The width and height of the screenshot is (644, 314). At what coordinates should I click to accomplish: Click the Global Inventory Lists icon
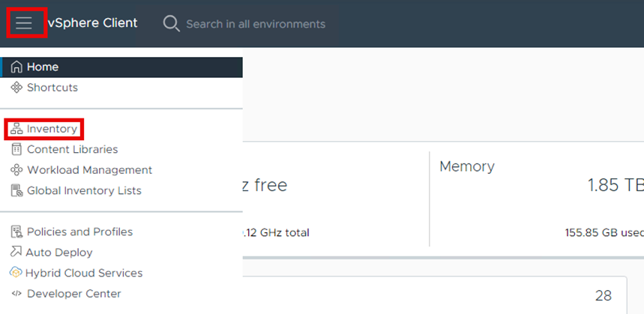pyautogui.click(x=16, y=191)
